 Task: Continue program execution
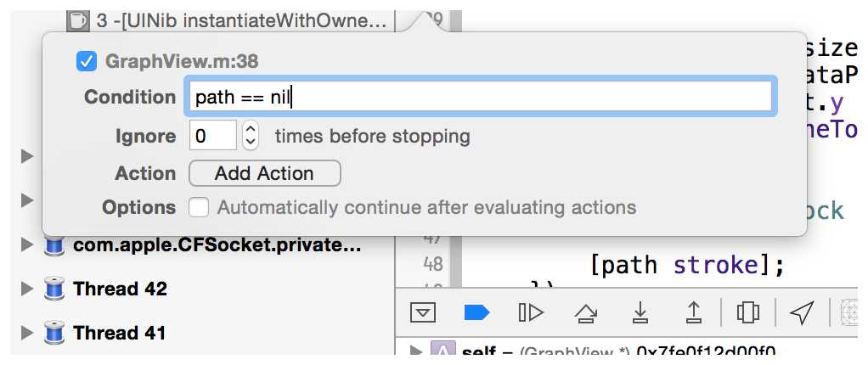tap(531, 313)
